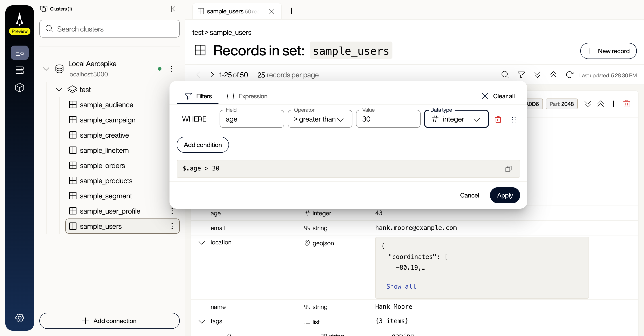Screen dimensions: 644x336
Task: Click the Apply button
Action: 504,195
